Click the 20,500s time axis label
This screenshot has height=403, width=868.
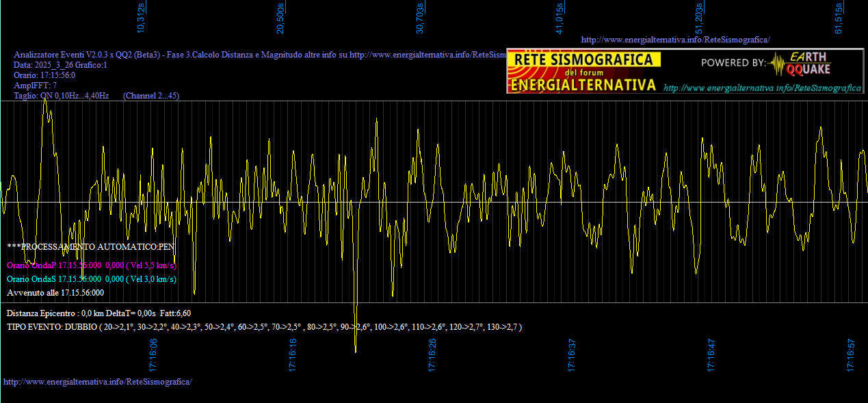coord(280,18)
